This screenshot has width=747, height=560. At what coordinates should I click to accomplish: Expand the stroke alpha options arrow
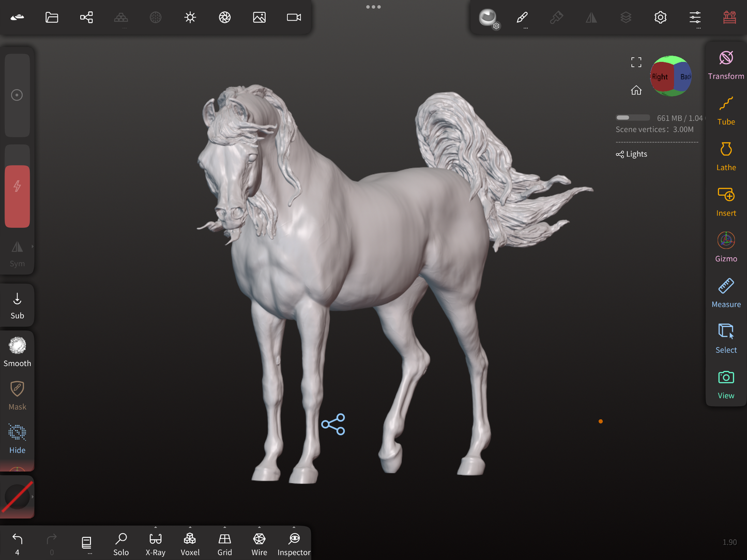point(32,496)
